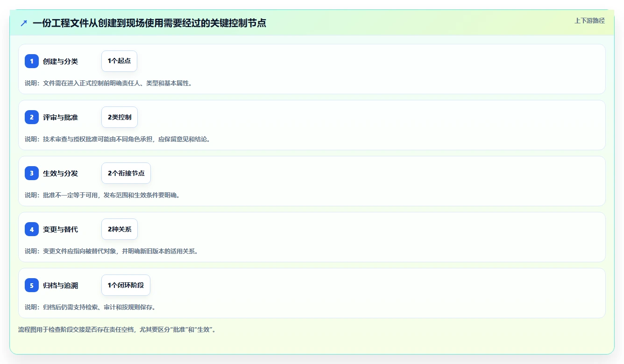Click the step number 1 badge
This screenshot has height=364, width=624.
pos(32,61)
